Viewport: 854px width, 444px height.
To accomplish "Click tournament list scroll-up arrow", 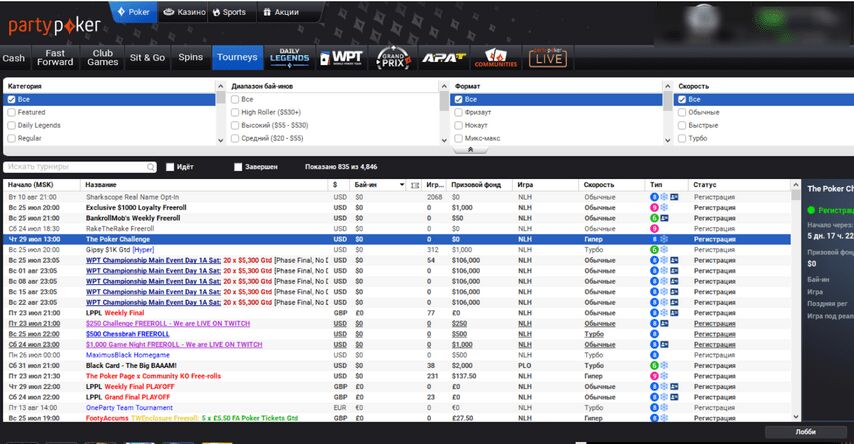I will tap(796, 185).
